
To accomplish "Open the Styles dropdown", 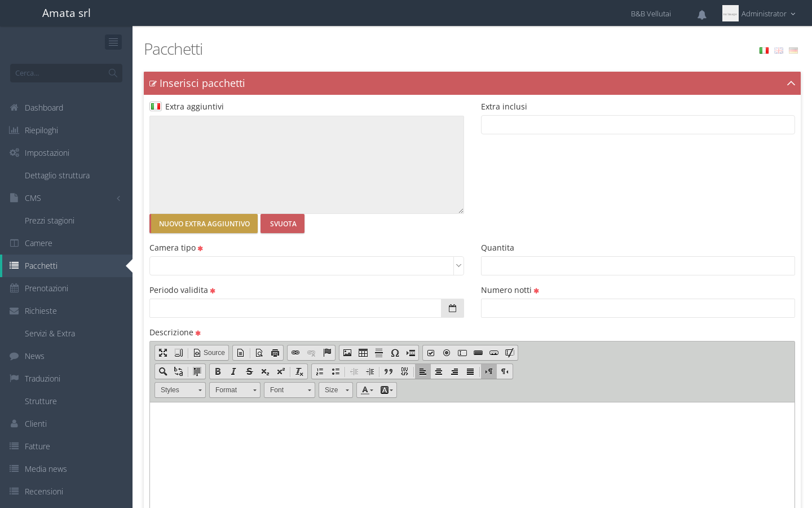I will click(x=180, y=390).
